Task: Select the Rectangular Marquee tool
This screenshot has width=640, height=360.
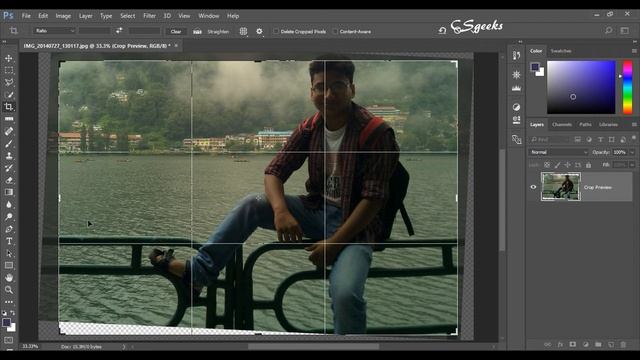Action: tap(9, 70)
